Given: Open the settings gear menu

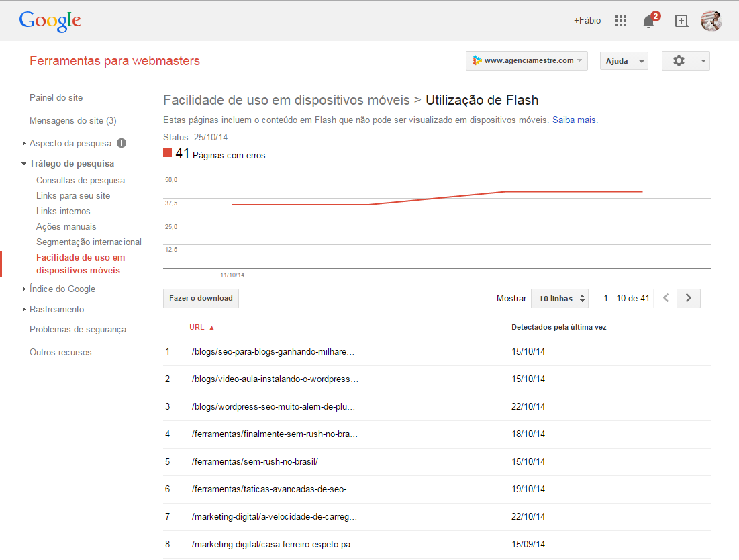Looking at the screenshot, I should tap(685, 61).
